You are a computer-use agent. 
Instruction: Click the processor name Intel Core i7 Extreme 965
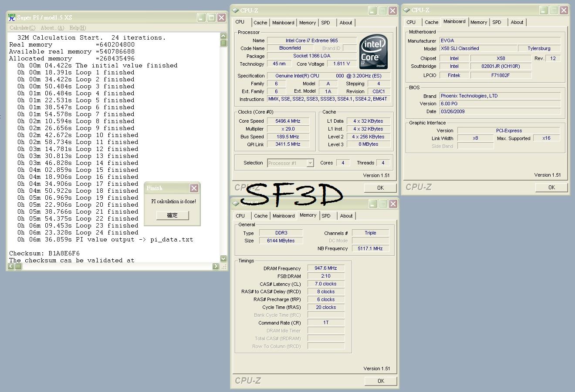coord(312,40)
